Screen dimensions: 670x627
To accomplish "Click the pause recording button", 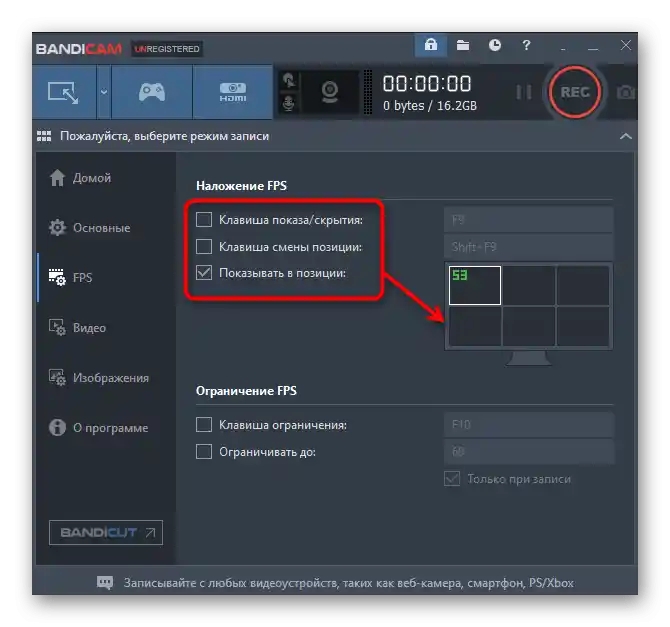I will point(524,92).
